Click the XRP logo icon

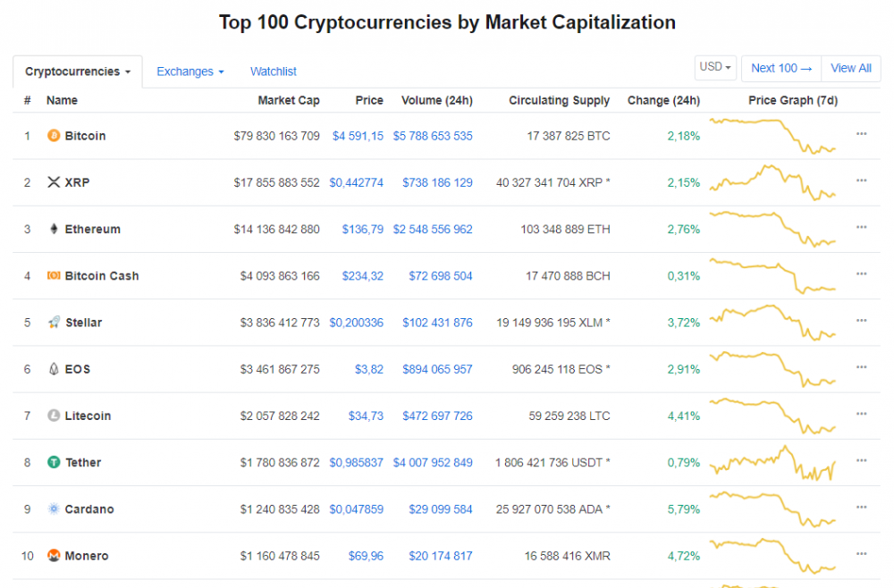coord(54,182)
